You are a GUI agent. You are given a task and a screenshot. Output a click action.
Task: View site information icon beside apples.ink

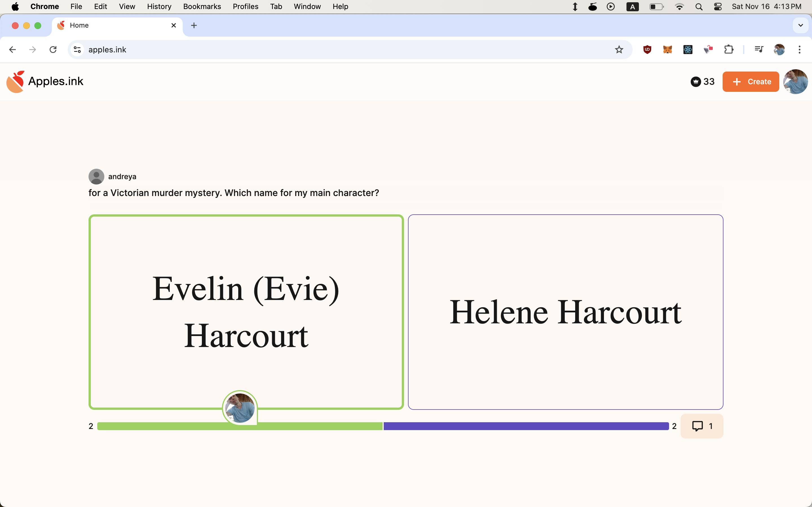(x=77, y=50)
